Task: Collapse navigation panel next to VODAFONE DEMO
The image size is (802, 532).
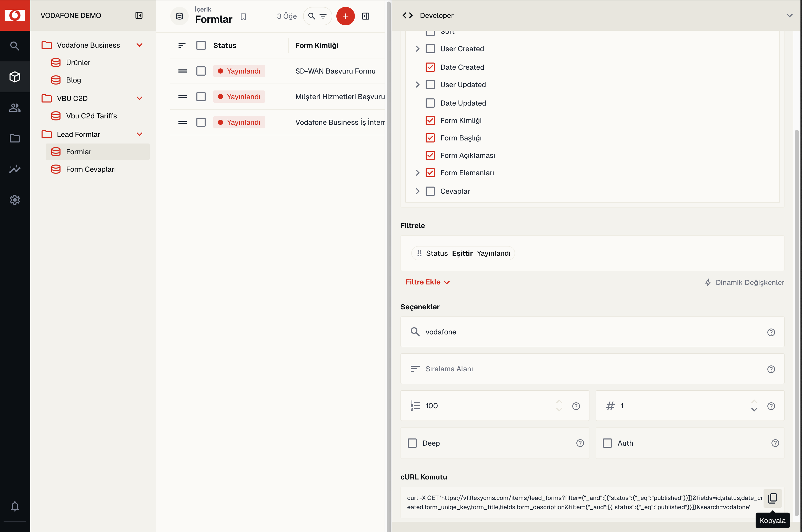Action: (139, 15)
